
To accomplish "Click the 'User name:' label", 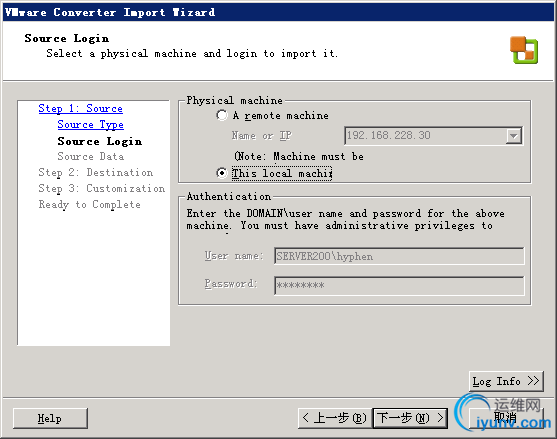I will [x=234, y=256].
